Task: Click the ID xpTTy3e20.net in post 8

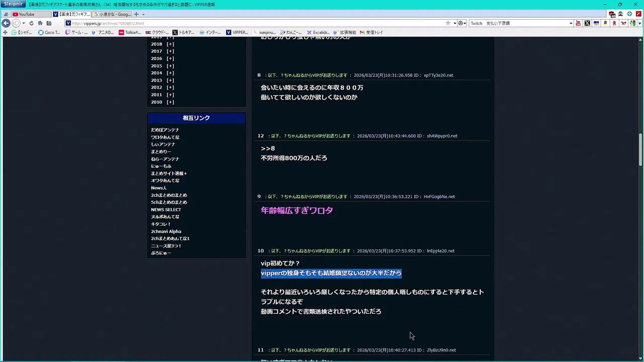Action: [438, 75]
